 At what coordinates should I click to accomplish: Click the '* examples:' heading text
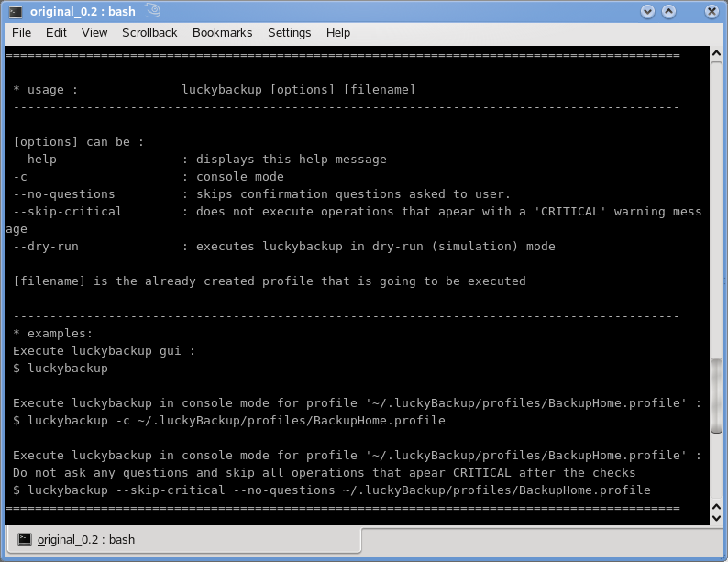pyautogui.click(x=53, y=333)
